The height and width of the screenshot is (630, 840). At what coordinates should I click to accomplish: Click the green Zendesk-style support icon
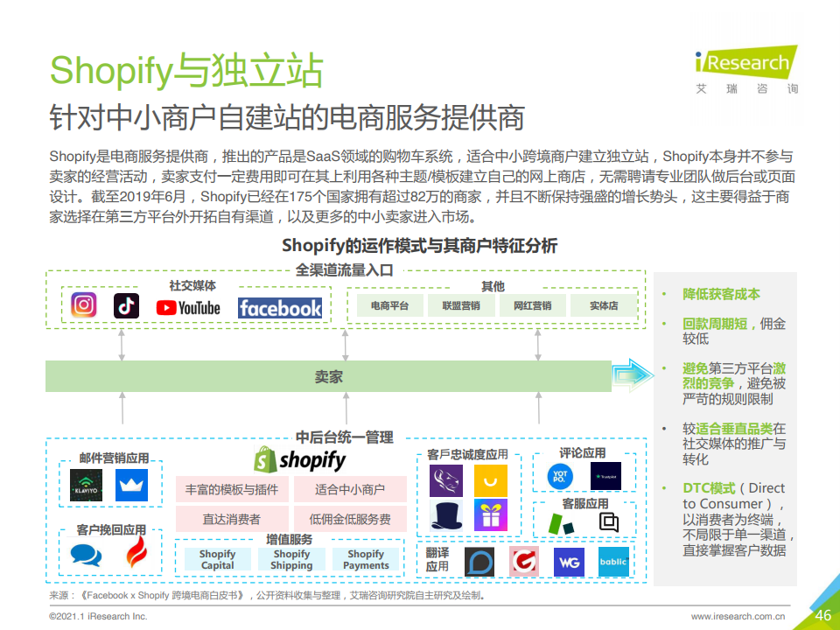(561, 524)
